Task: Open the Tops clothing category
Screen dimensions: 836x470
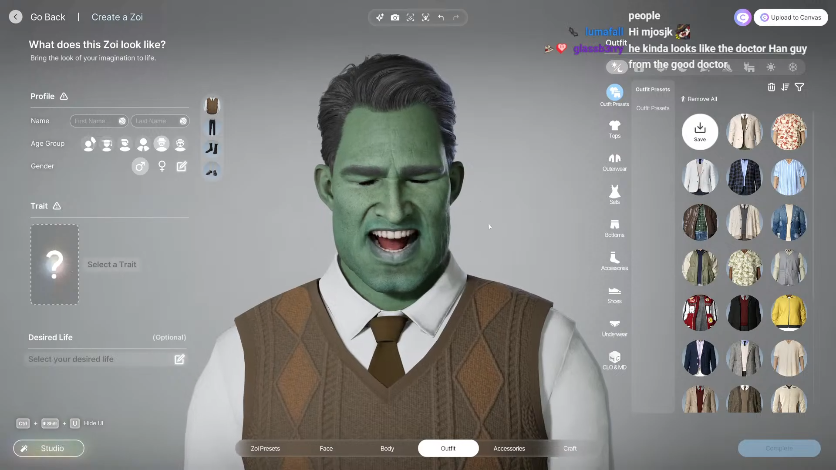Action: [614, 129]
